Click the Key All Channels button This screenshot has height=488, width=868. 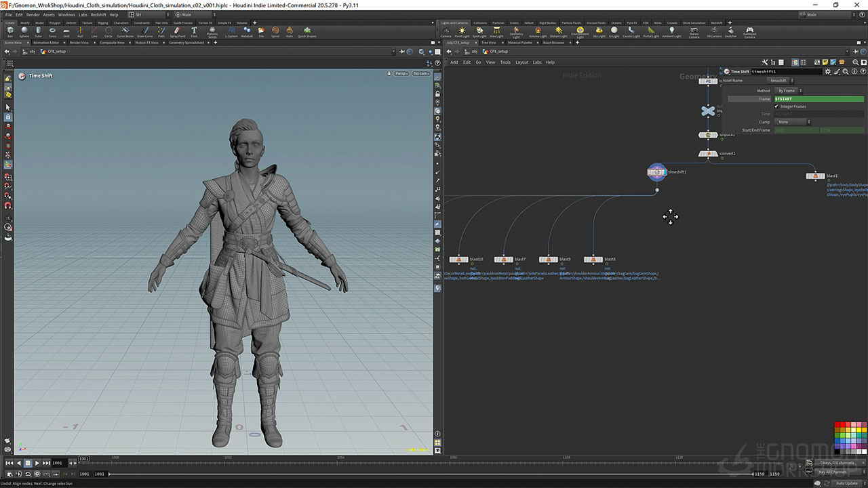[832, 472]
